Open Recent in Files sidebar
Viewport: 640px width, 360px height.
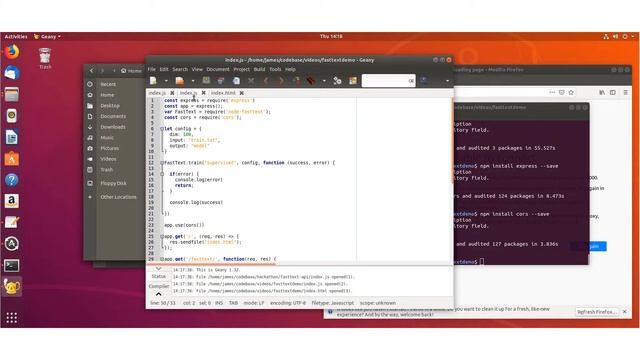click(x=108, y=84)
